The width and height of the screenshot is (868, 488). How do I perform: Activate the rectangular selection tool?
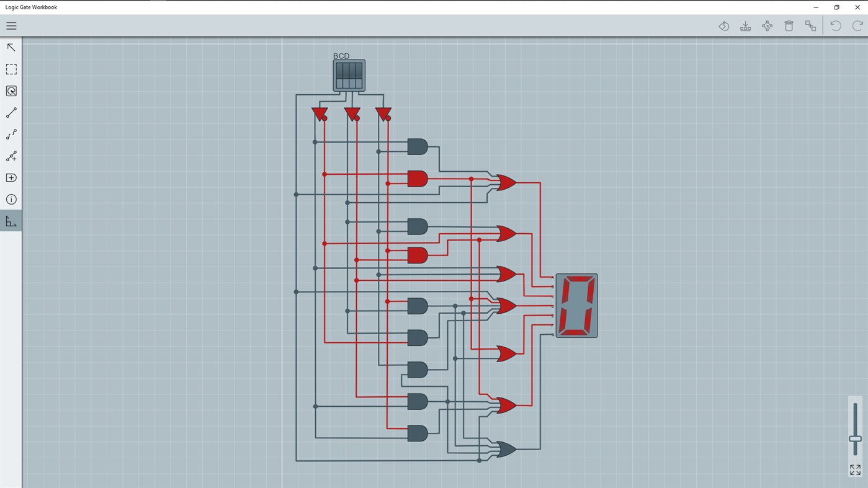coord(11,69)
